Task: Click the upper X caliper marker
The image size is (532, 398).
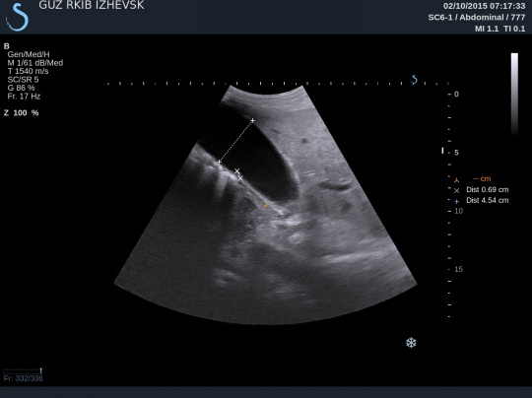Action: tap(237, 170)
